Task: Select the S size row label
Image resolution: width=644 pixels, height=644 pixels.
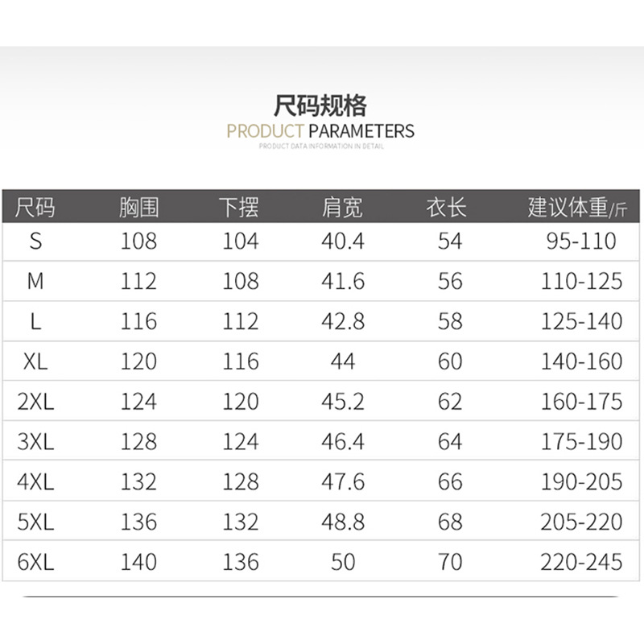Action: point(35,241)
